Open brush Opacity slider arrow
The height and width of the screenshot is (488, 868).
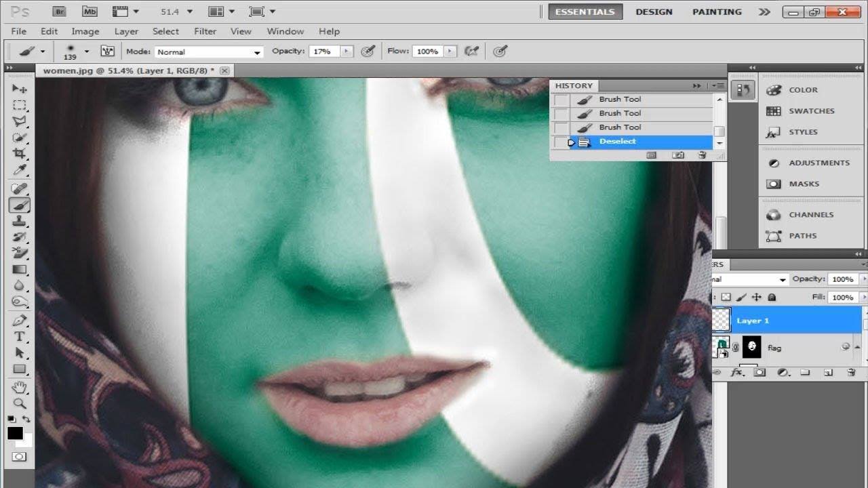pos(347,51)
